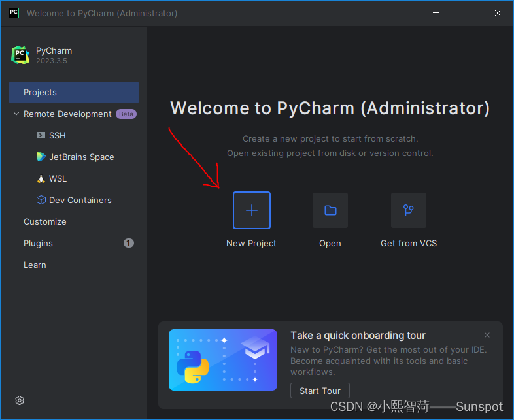
Task: Click the Dev Containers cube icon
Action: coord(41,200)
